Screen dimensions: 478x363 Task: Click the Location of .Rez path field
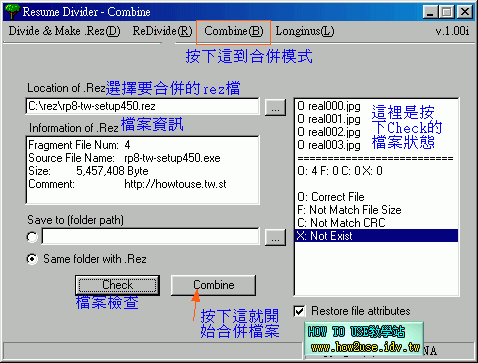(x=143, y=106)
